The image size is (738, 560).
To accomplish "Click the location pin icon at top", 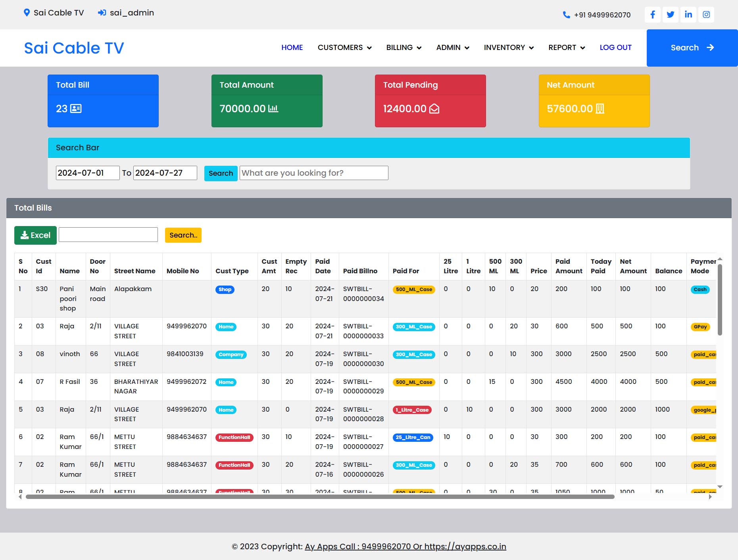I will pos(27,13).
